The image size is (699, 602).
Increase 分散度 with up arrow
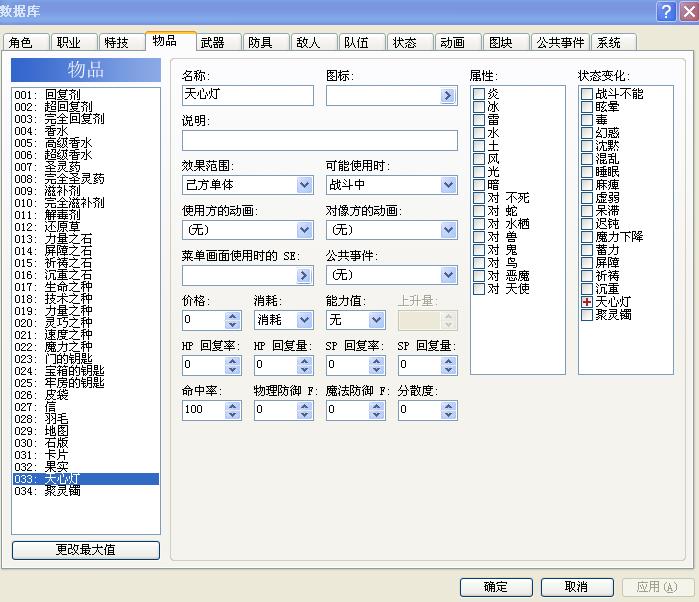448,406
